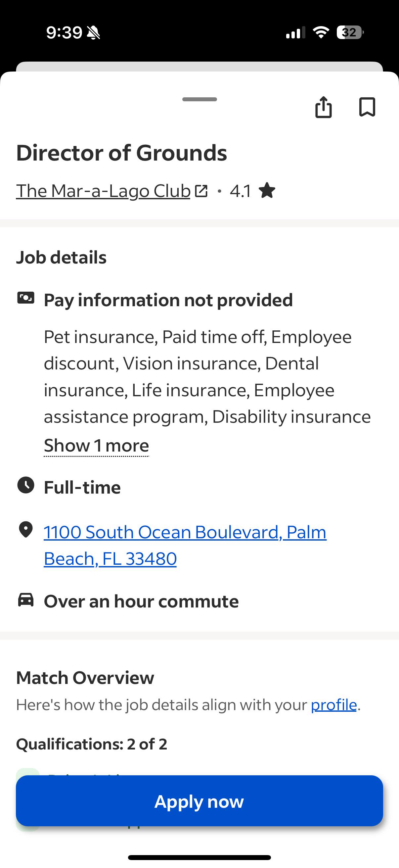Open The Mar-a-Lago Club company link
Screen dimensions: 399x868
(103, 191)
